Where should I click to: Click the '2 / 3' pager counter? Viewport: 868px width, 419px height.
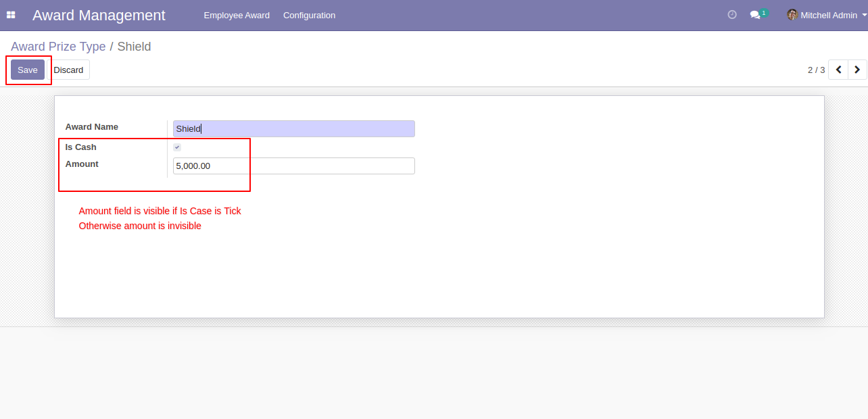point(816,70)
